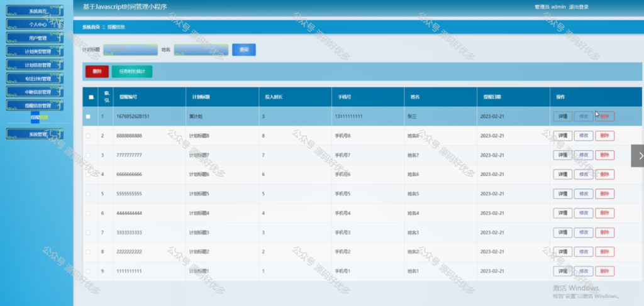Screen dimensions: 644x306
Task: Open 详情 for 姓名3 row
Action: pos(563,232)
